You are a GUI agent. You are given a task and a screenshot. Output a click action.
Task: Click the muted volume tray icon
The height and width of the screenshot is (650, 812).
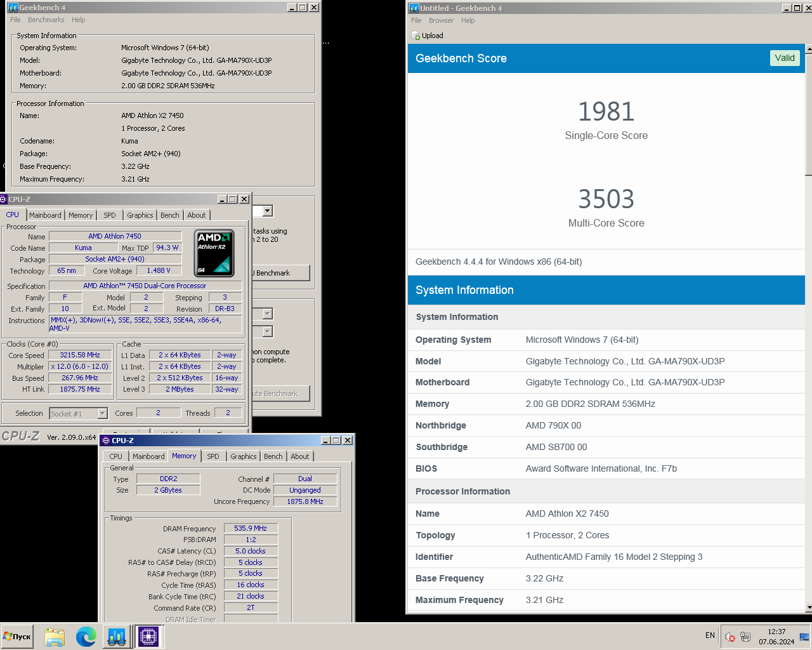[730, 637]
